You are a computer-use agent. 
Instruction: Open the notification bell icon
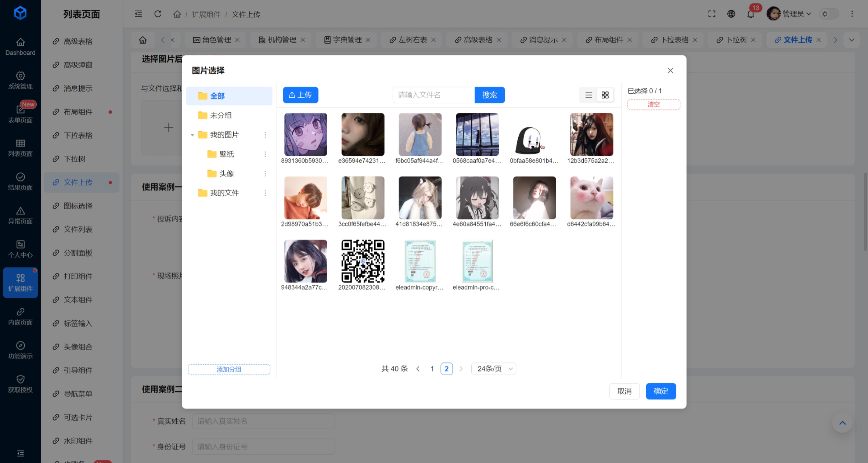click(x=750, y=14)
